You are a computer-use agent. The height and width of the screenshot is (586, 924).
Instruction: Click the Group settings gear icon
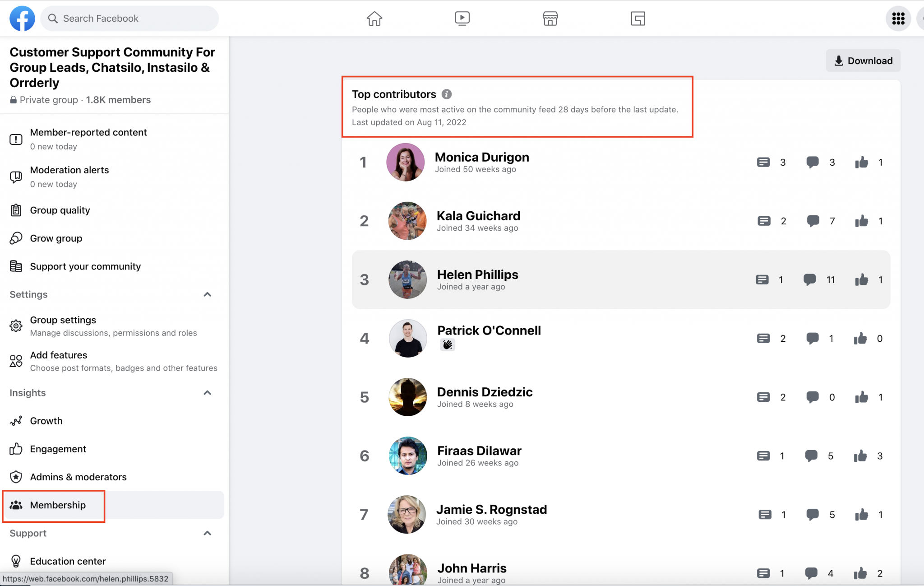16,326
